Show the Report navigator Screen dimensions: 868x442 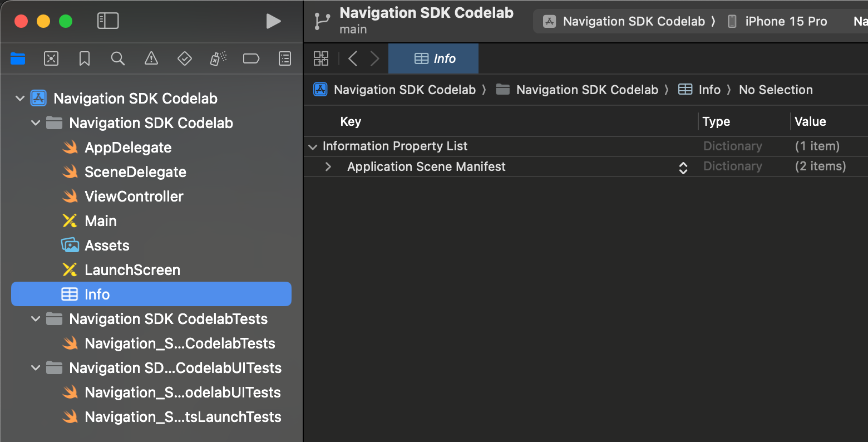point(284,58)
